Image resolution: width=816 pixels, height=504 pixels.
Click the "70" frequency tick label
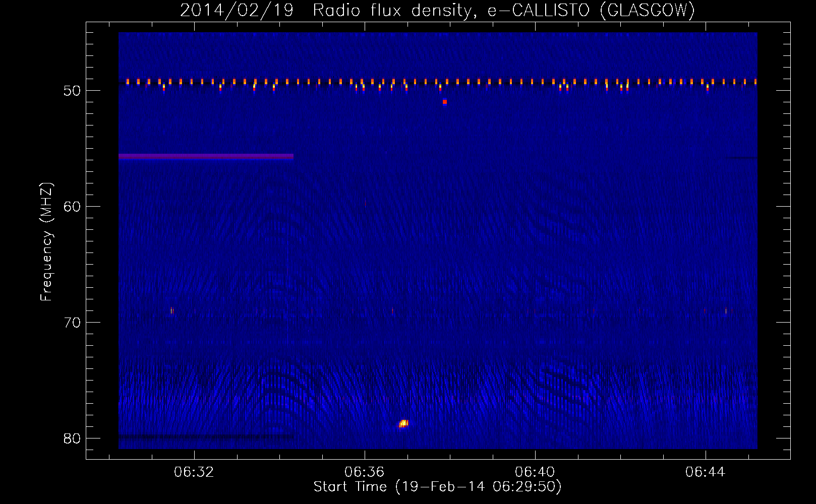72,323
